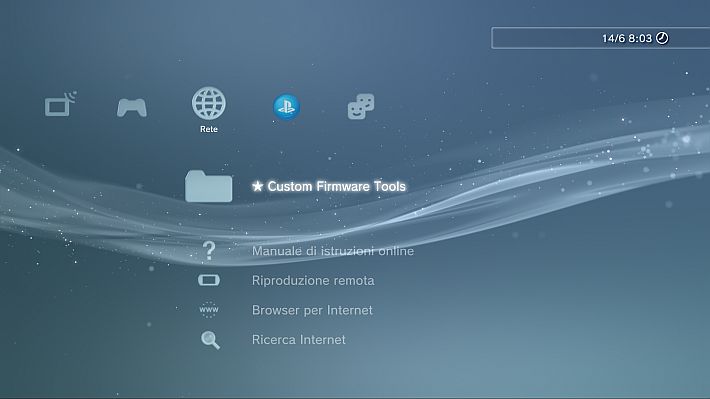Open Ricerca Internet
The height and width of the screenshot is (399, 710).
tap(298, 340)
